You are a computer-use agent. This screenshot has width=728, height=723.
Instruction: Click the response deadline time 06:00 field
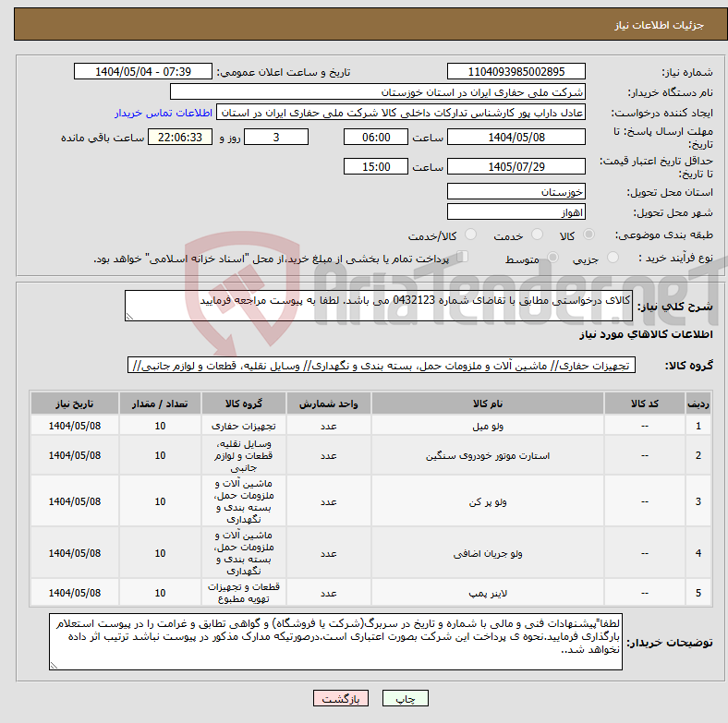pyautogui.click(x=376, y=138)
